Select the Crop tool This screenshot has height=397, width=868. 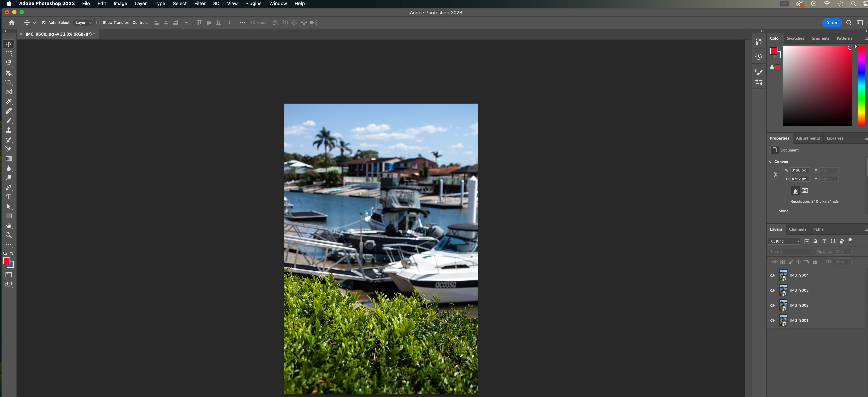9,82
